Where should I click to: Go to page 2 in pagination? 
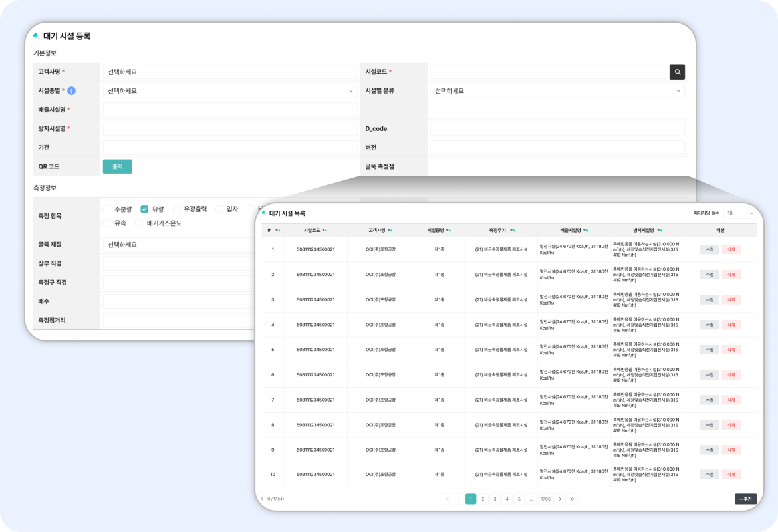coord(483,499)
